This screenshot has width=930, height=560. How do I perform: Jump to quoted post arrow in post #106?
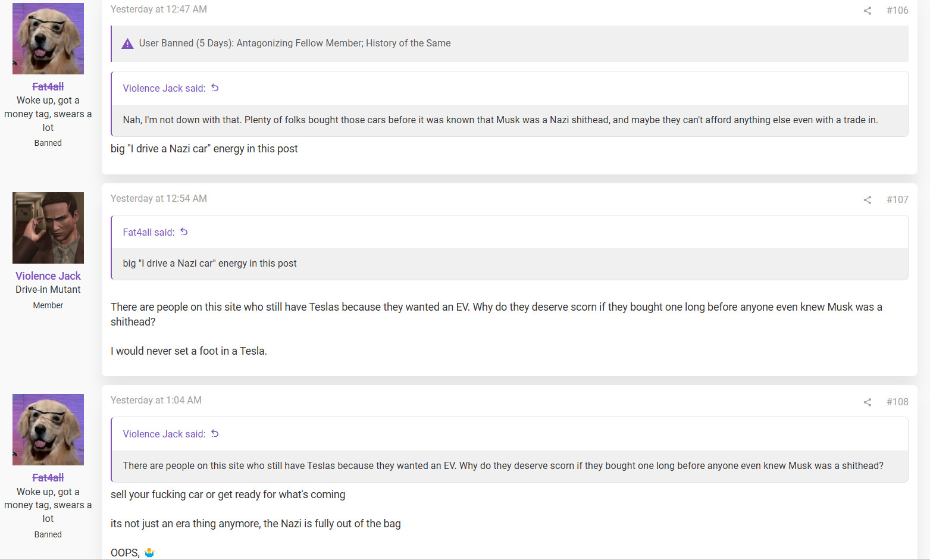pos(215,88)
